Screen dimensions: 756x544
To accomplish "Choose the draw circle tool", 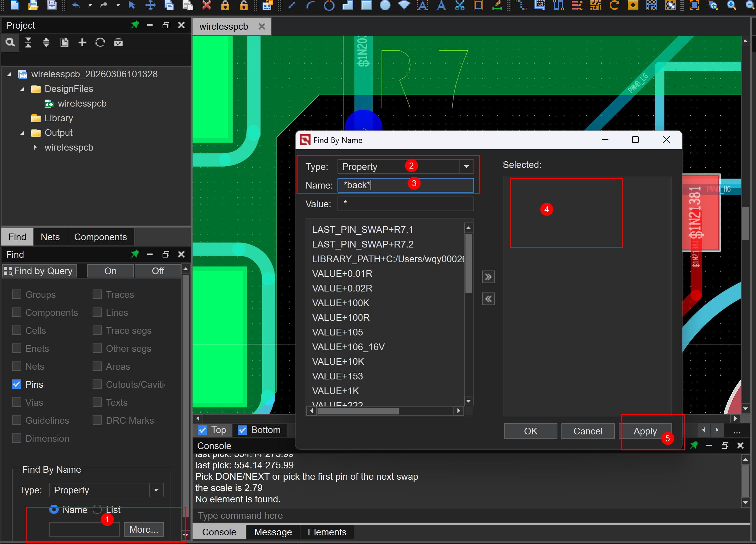I will [329, 5].
